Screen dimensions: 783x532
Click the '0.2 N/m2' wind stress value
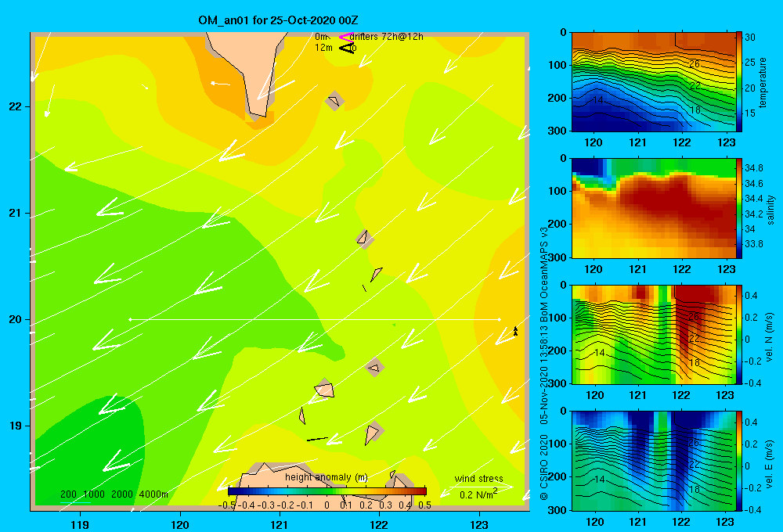[x=478, y=494]
